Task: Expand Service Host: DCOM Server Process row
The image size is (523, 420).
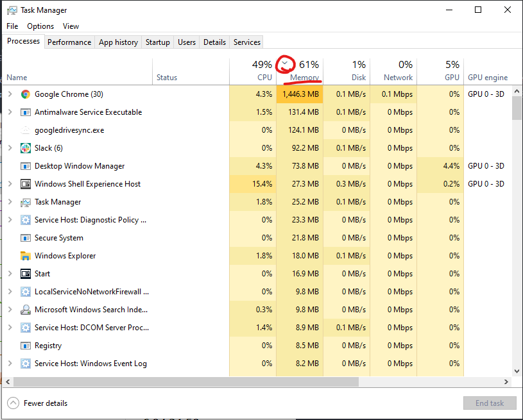Action: click(10, 328)
